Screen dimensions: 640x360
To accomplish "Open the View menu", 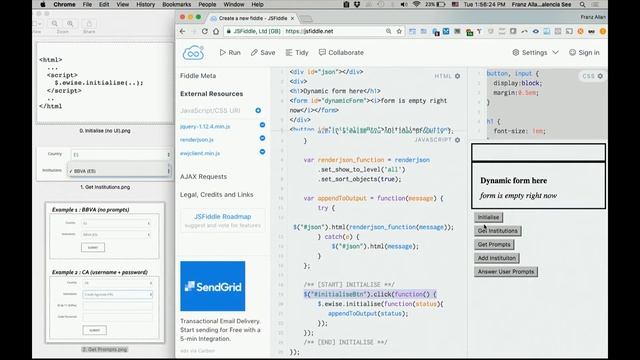I will tap(122, 4).
